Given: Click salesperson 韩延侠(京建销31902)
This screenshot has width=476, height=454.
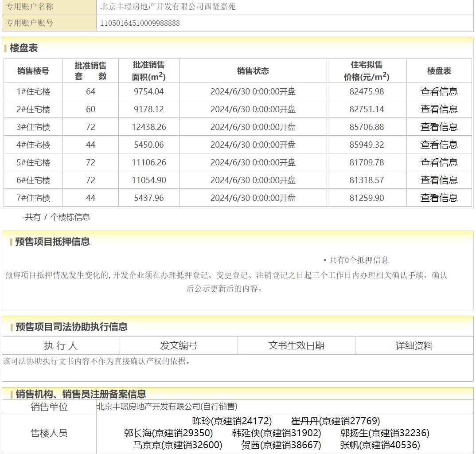Looking at the screenshot, I should coord(277,433).
